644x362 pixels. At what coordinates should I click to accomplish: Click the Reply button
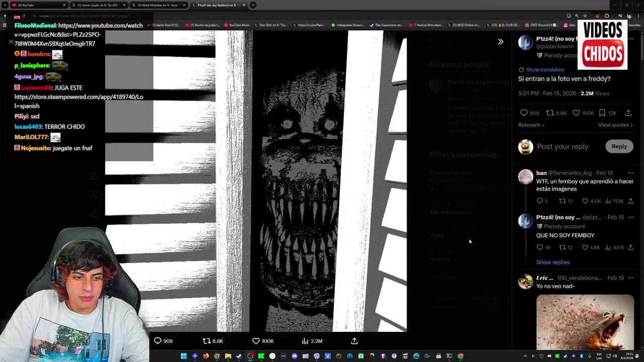[x=619, y=146]
